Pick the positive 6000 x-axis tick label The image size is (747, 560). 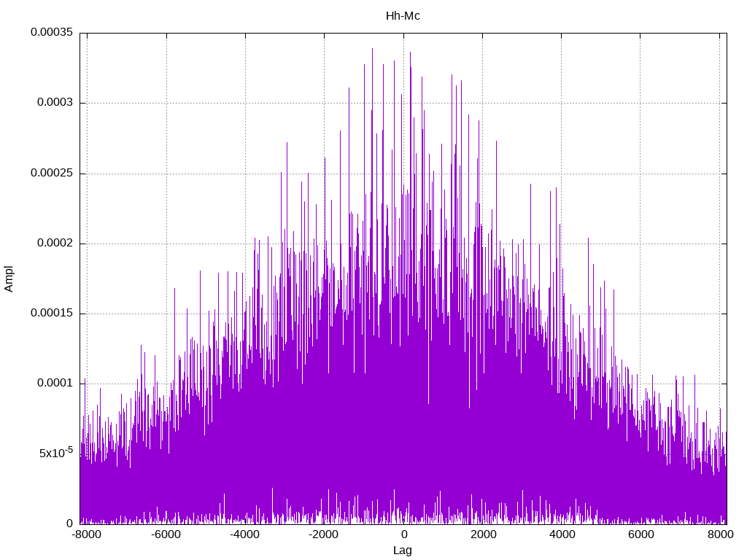(641, 534)
